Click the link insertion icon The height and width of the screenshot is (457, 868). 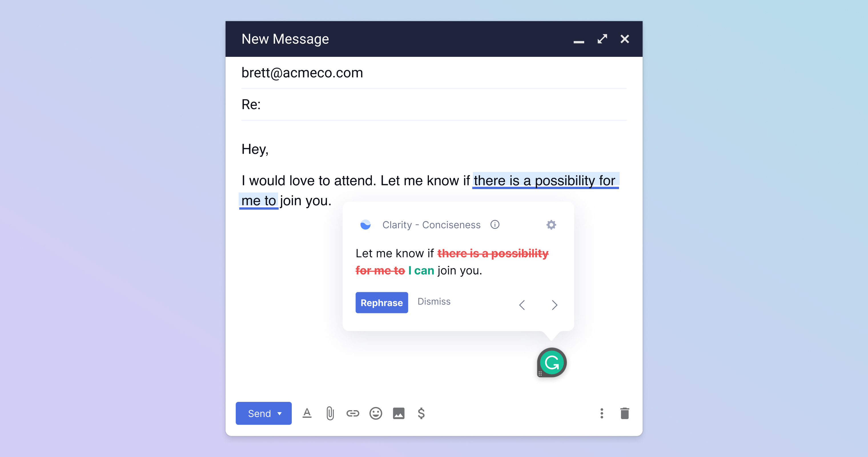pyautogui.click(x=352, y=413)
